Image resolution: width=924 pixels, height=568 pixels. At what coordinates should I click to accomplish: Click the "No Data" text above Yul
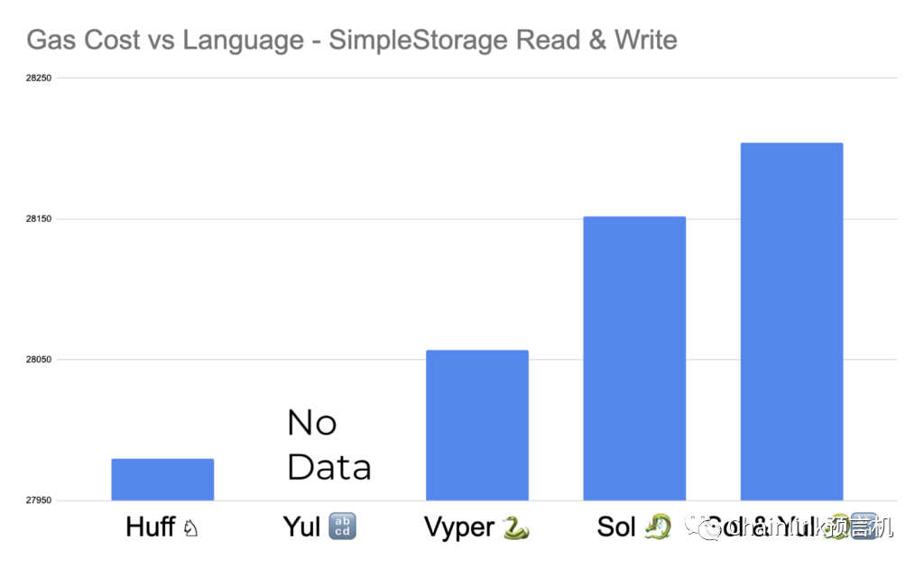(328, 444)
